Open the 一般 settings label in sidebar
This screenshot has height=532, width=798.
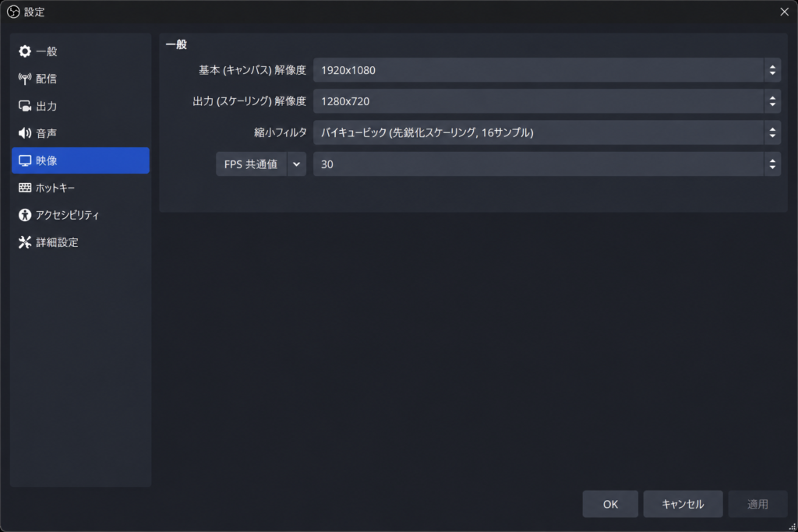[46, 51]
